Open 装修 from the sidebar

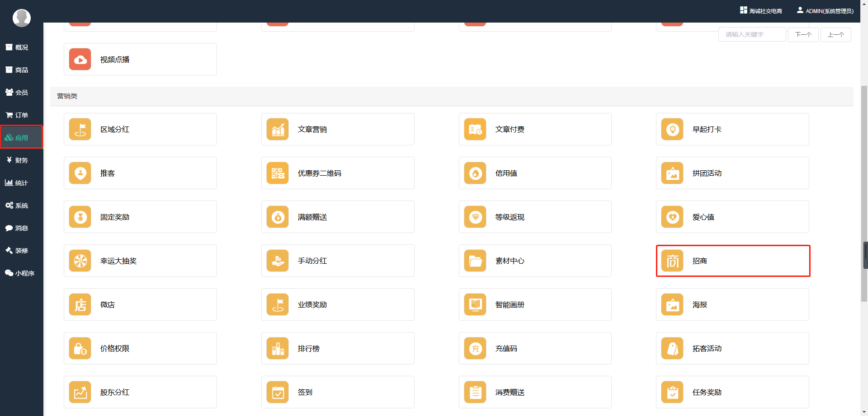point(21,251)
